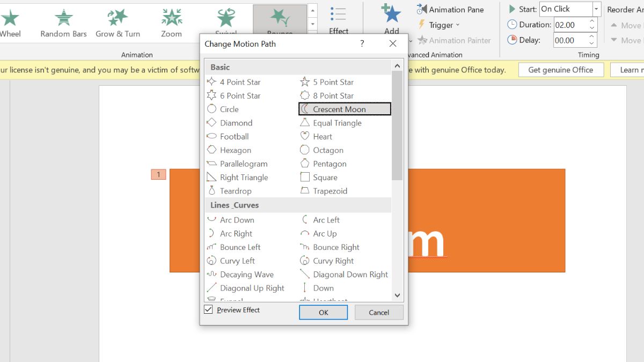Pick the Pentagon motion path
The height and width of the screenshot is (362, 644).
click(323, 164)
